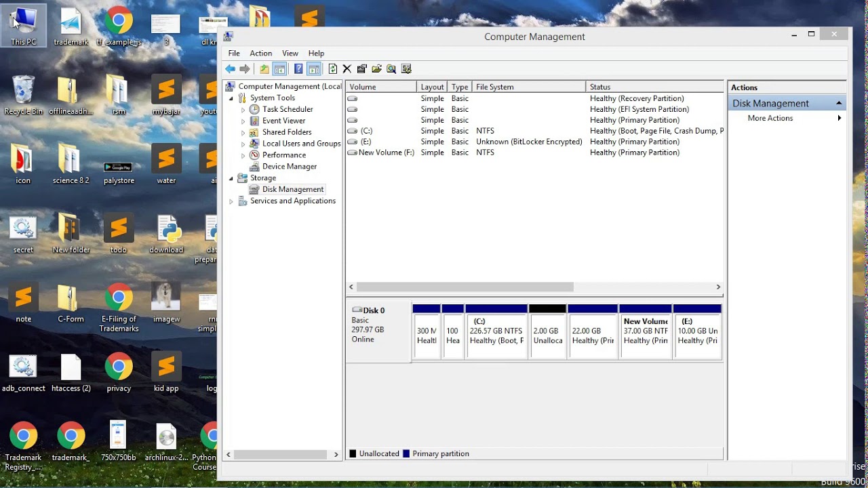Image resolution: width=868 pixels, height=488 pixels.
Task: Expand the Event Viewer node arrow
Action: point(243,121)
